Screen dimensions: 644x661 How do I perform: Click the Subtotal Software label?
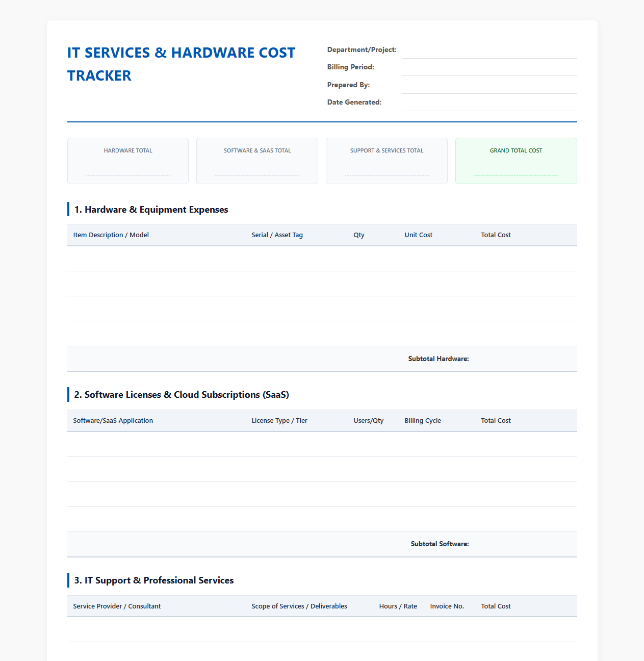(x=440, y=544)
